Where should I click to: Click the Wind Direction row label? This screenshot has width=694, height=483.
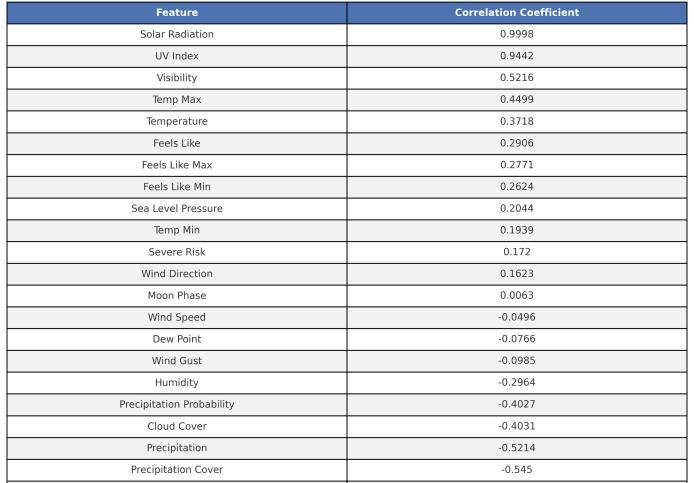click(177, 274)
